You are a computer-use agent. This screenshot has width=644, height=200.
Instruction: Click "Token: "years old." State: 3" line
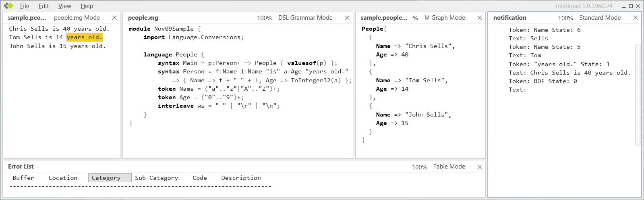(x=559, y=64)
